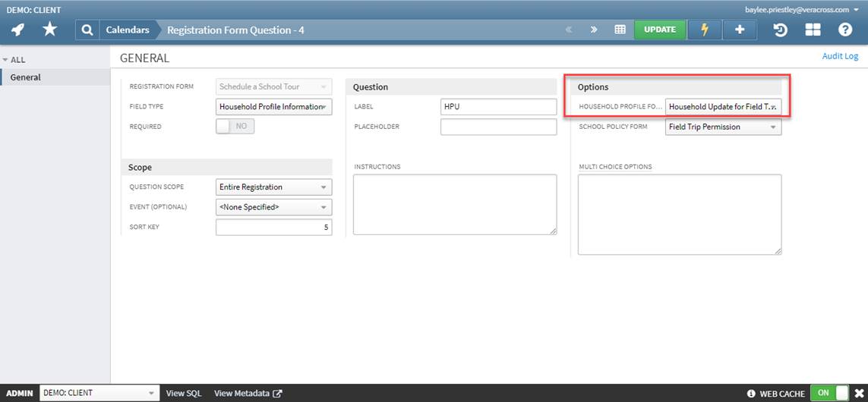This screenshot has height=402, width=868.
Task: Open the Question Scope dropdown
Action: tap(274, 187)
